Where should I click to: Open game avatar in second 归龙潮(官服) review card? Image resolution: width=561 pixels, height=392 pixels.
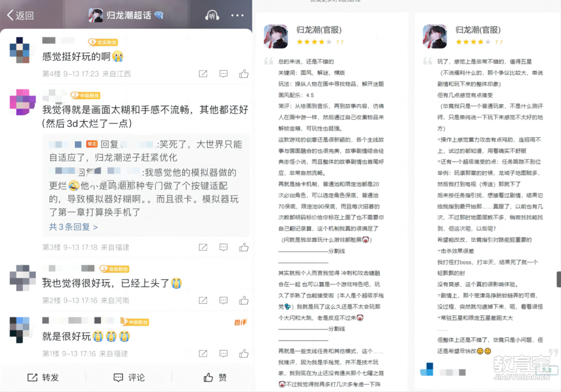(x=435, y=36)
